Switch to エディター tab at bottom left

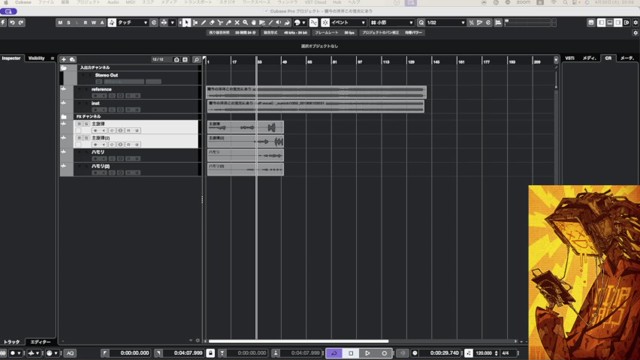40,342
